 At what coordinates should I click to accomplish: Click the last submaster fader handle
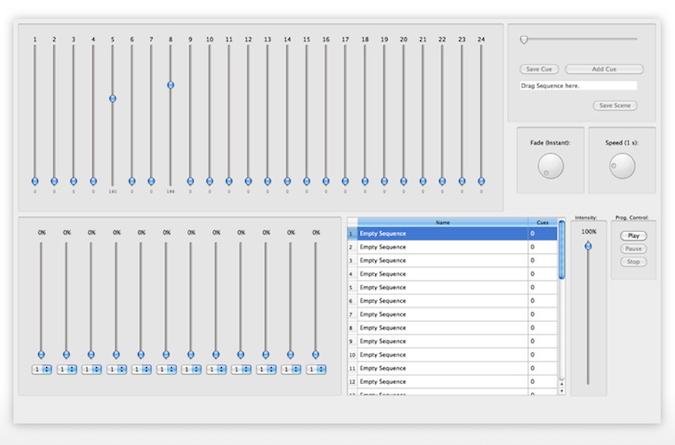(316, 355)
